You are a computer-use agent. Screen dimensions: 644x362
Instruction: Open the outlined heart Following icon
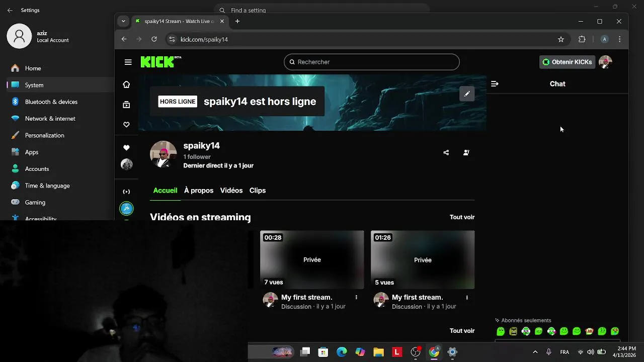click(x=126, y=124)
